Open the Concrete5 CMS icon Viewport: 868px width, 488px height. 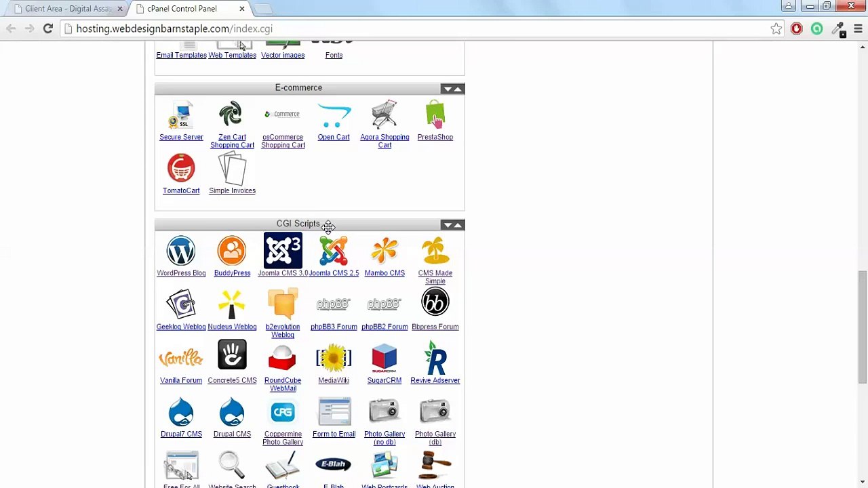(232, 355)
